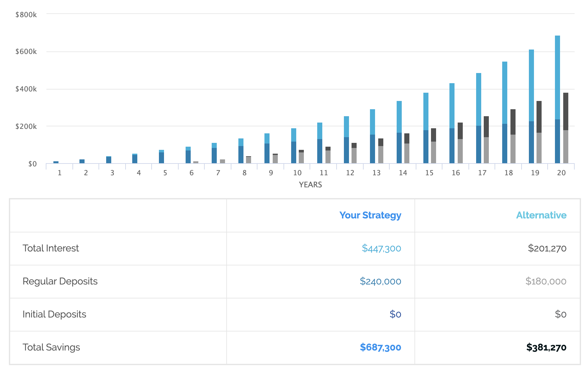Image resolution: width=588 pixels, height=374 pixels.
Task: Click Year 15 dark blue deposits segment
Action: tap(426, 147)
